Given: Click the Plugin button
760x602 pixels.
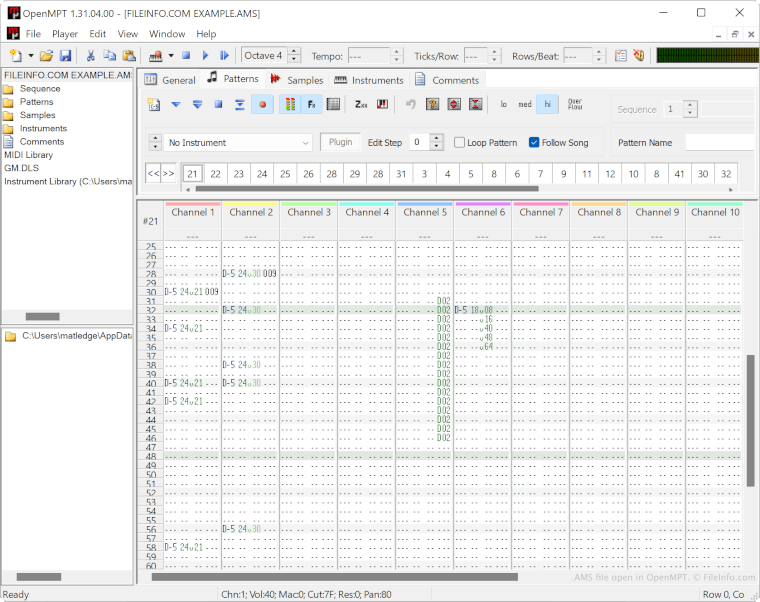Looking at the screenshot, I should 340,143.
